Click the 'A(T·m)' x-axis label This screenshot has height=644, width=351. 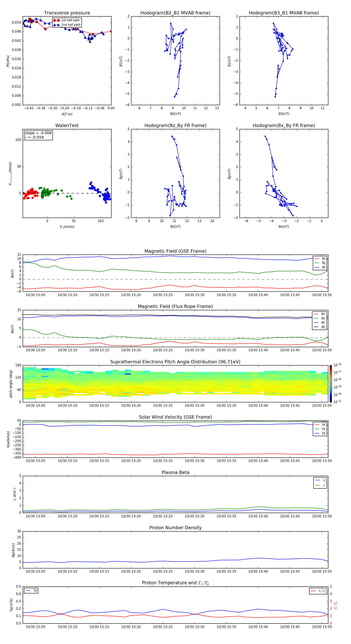coord(67,114)
